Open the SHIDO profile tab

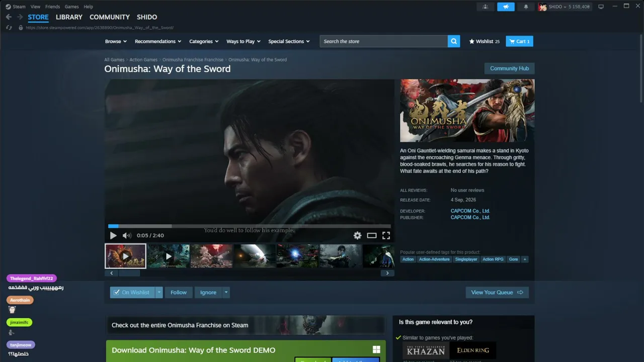(x=147, y=17)
